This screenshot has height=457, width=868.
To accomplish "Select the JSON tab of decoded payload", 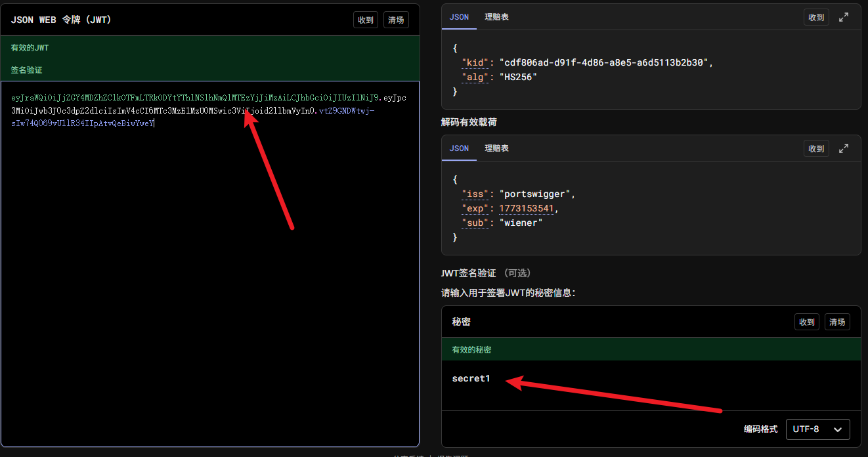I will pos(459,148).
